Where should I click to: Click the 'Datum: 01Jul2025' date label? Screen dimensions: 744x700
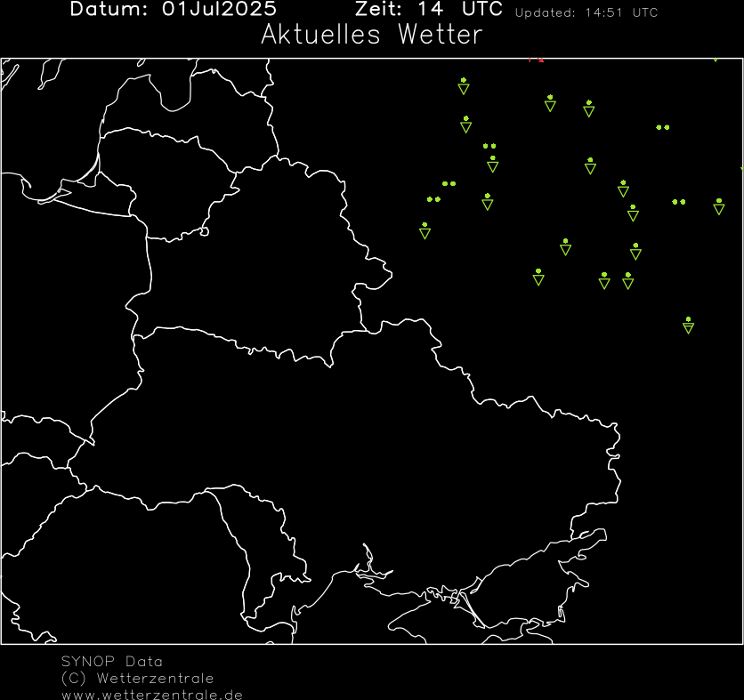pyautogui.click(x=174, y=9)
